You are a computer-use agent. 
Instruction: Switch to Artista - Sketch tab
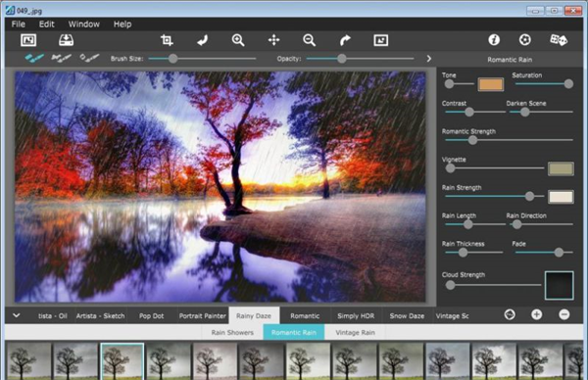100,316
